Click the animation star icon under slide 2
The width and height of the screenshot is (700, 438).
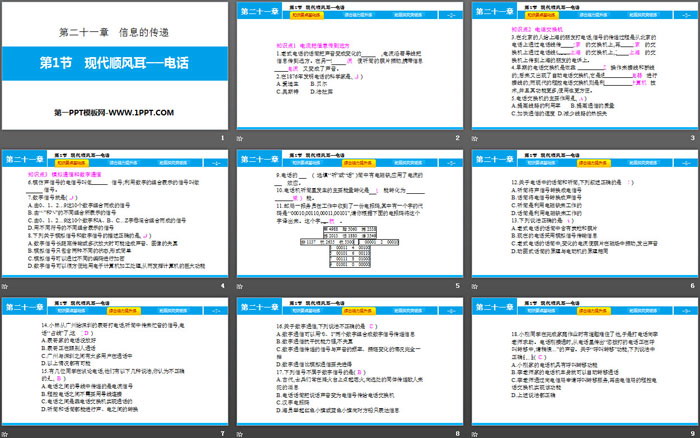click(240, 138)
